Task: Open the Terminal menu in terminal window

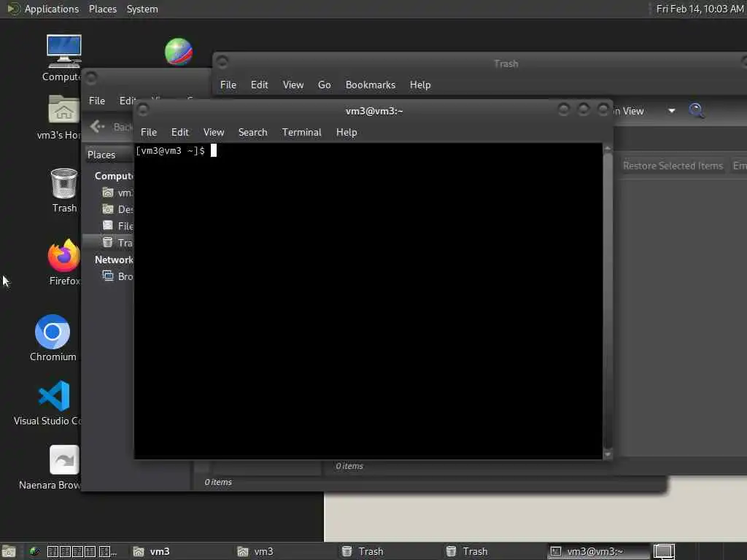Action: click(301, 132)
